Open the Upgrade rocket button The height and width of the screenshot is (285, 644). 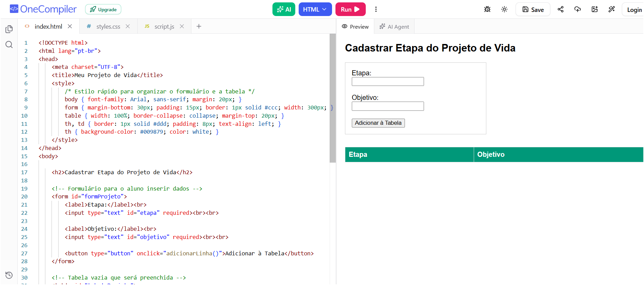[103, 10]
